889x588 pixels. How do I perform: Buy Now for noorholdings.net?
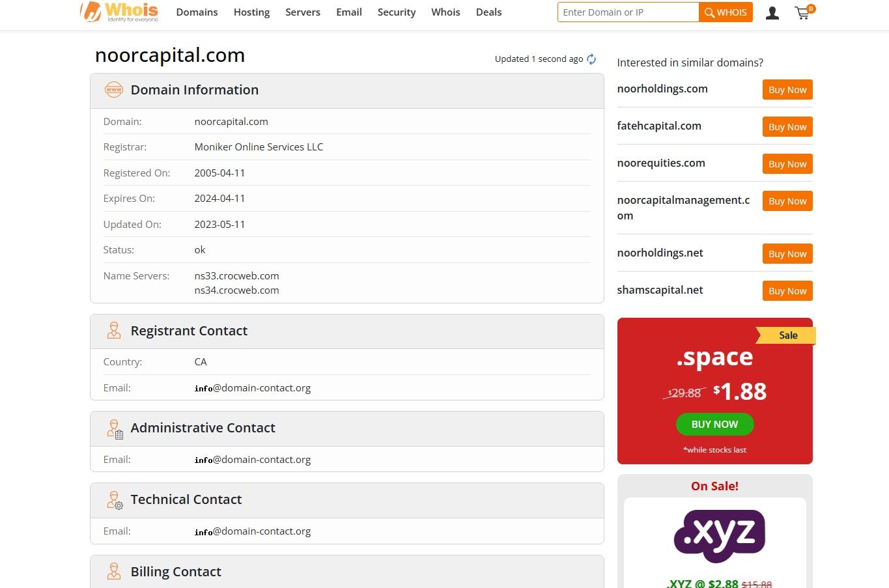coord(787,254)
